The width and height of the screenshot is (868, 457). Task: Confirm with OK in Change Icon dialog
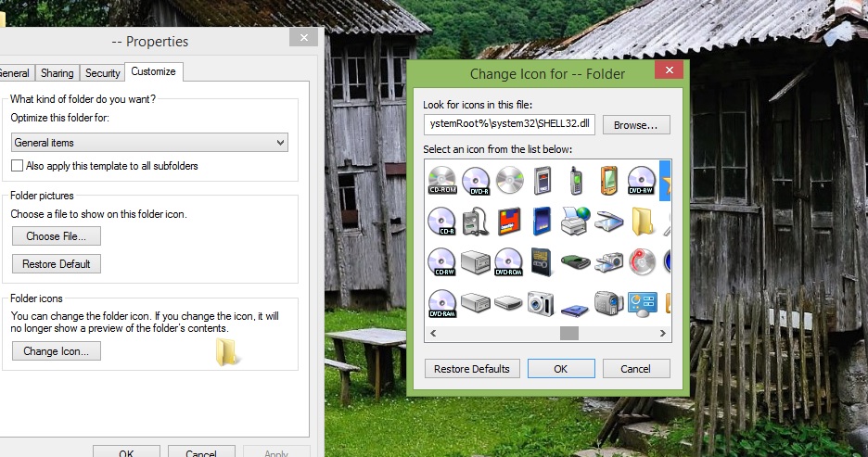561,369
